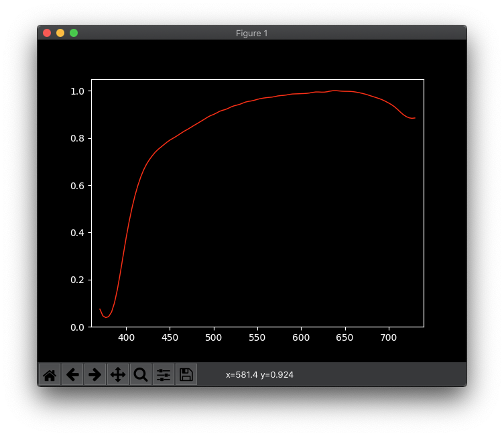Screen dimensions: 504x436
Task: Close the Figure 1 window with the red button
Action: (47, 33)
